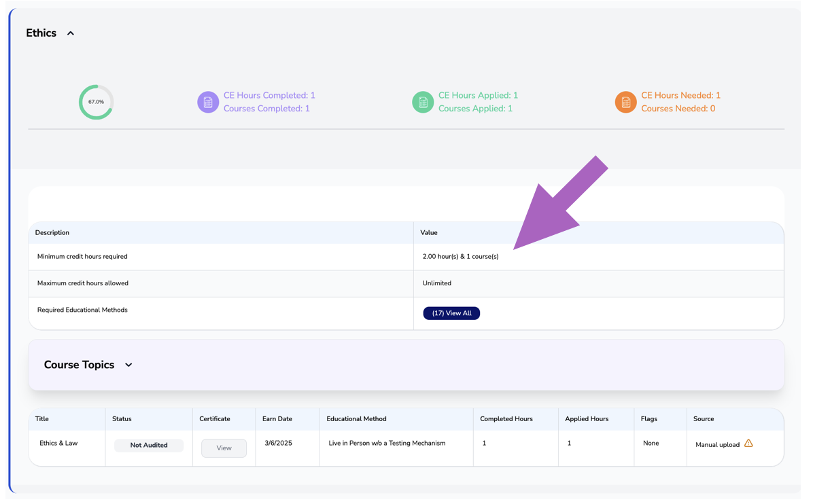The width and height of the screenshot is (813, 504).
Task: Click the Not Audited status badge
Action: tap(149, 445)
